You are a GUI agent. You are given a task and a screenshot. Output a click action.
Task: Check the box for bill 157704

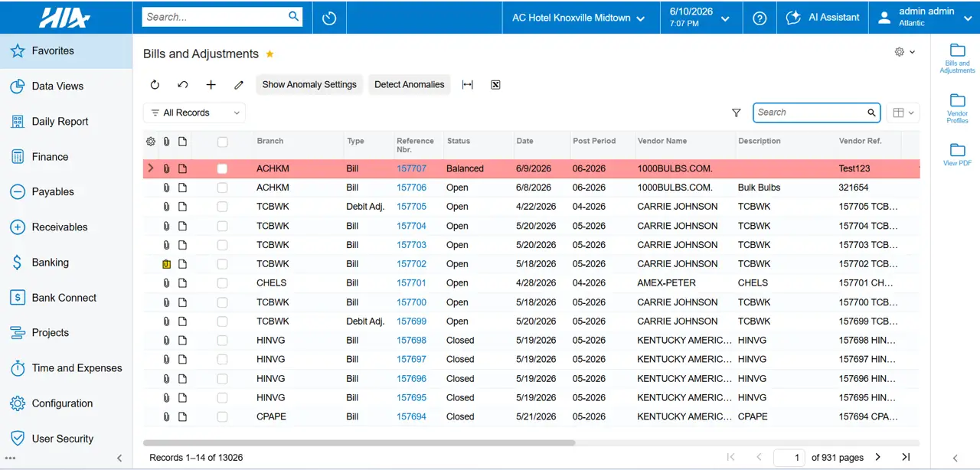tap(222, 226)
